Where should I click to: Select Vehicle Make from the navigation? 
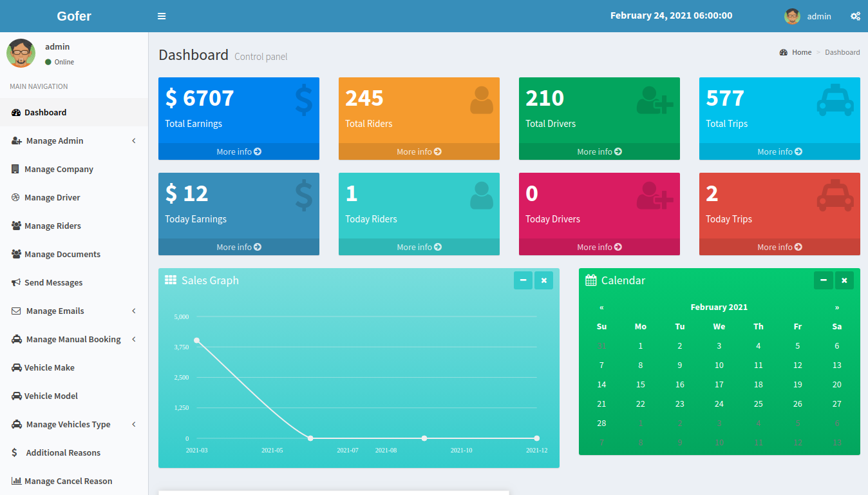50,367
